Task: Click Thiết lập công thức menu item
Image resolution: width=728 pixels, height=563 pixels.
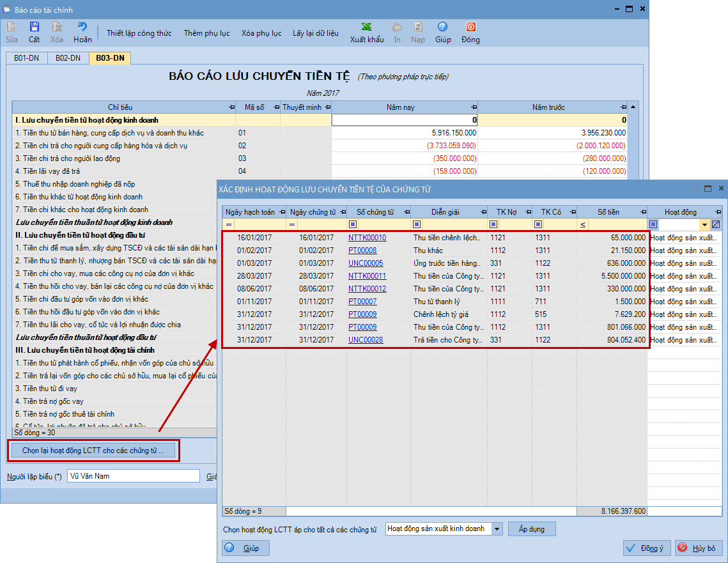Action: click(x=139, y=33)
